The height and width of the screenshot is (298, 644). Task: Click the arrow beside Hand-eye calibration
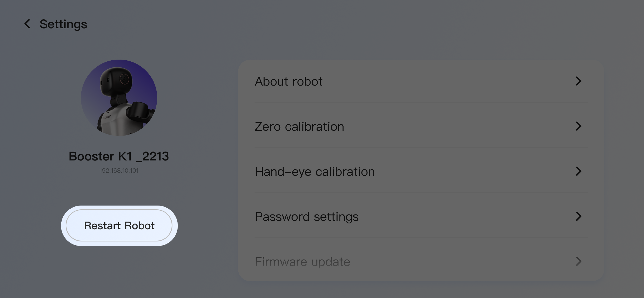tap(578, 171)
